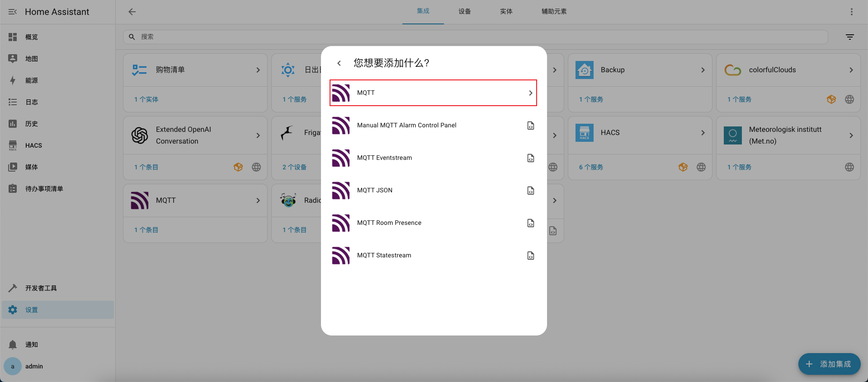Open the 6 个服务 link under HACS
Screen dimensions: 868x382
pos(591,167)
